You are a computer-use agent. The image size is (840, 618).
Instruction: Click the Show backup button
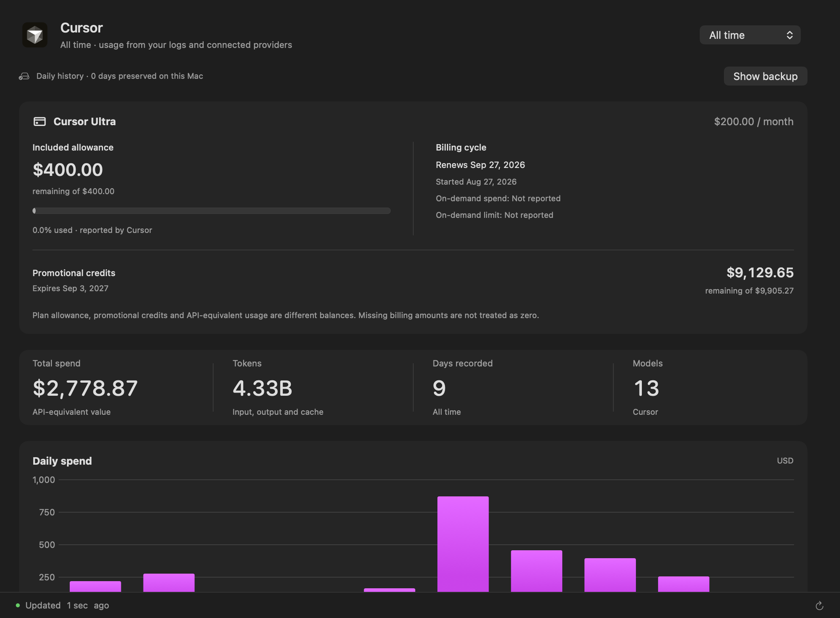point(766,76)
